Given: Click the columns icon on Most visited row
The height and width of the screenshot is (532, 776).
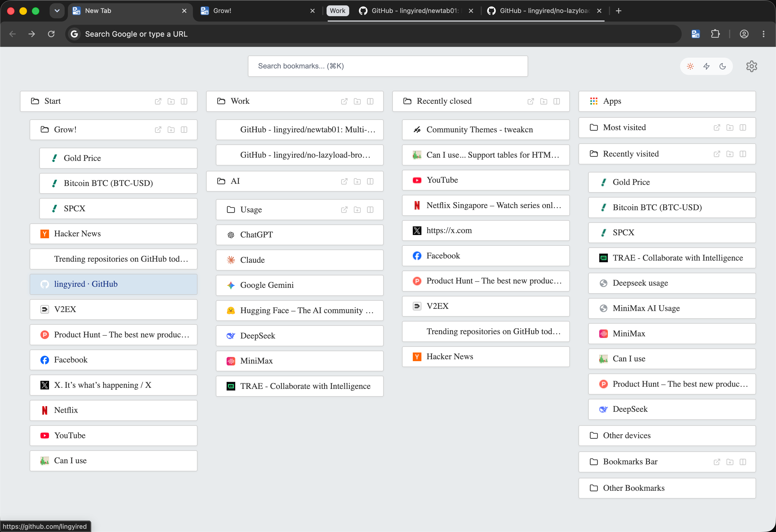Looking at the screenshot, I should coord(743,127).
